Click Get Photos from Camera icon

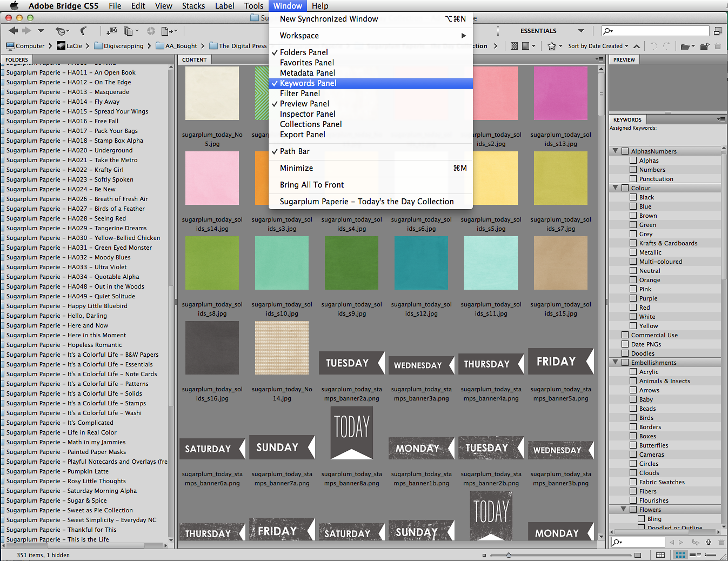[112, 31]
